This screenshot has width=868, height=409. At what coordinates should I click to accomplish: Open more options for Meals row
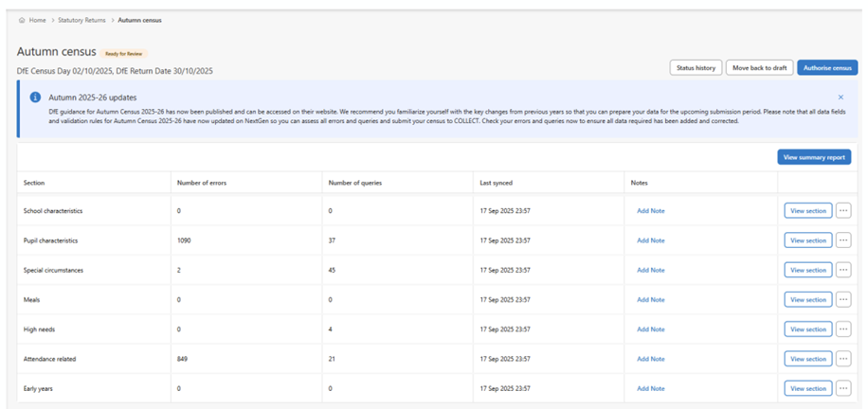(843, 299)
